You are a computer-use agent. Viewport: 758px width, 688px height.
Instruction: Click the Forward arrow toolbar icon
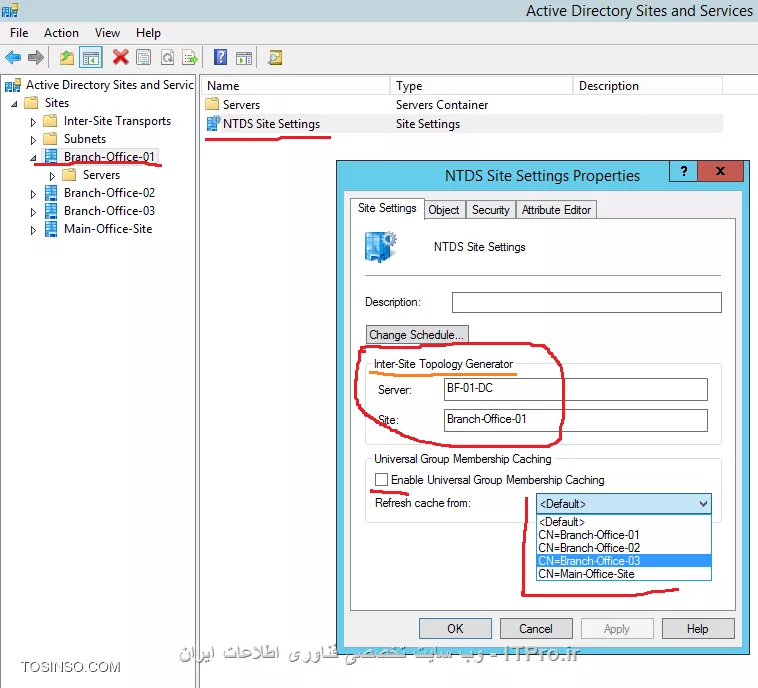36,58
